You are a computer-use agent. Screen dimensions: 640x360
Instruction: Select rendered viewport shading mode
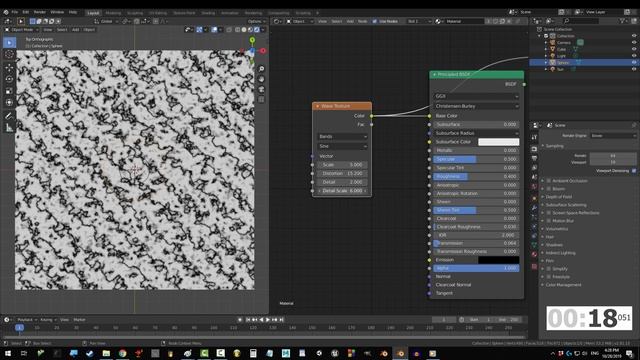(256, 30)
